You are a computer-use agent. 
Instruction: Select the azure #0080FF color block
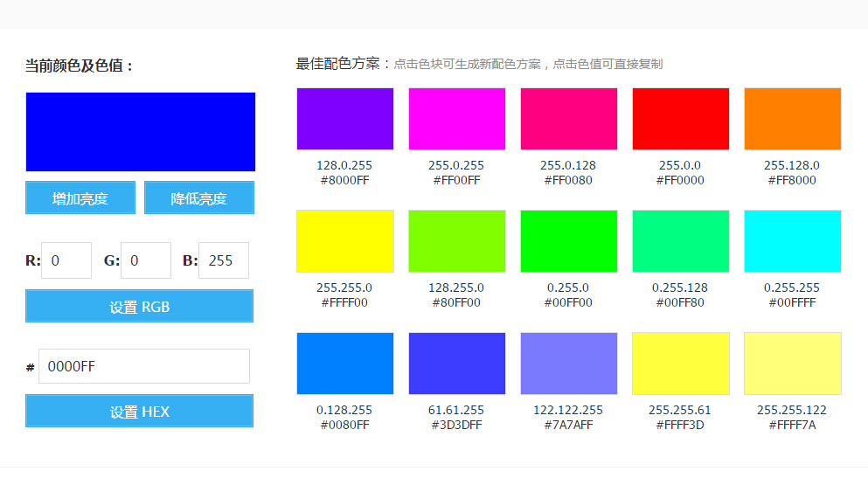(344, 364)
